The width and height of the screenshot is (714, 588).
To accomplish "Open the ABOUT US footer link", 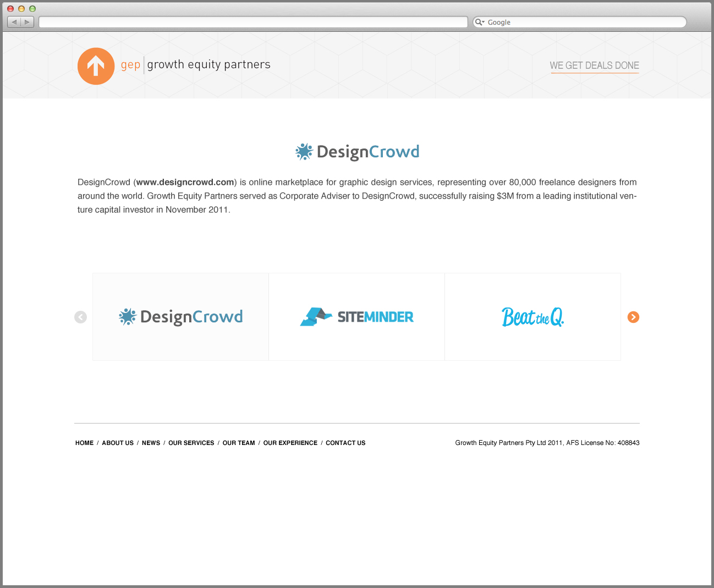I will (118, 443).
